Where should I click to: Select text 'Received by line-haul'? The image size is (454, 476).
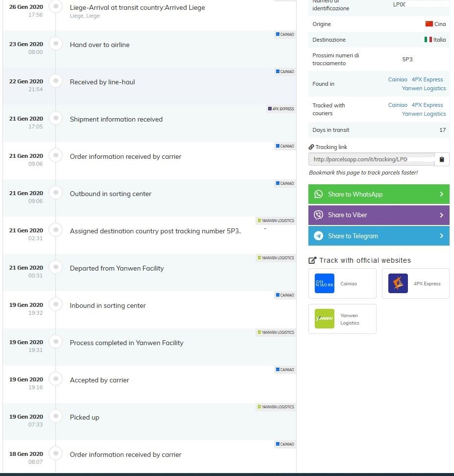click(102, 82)
